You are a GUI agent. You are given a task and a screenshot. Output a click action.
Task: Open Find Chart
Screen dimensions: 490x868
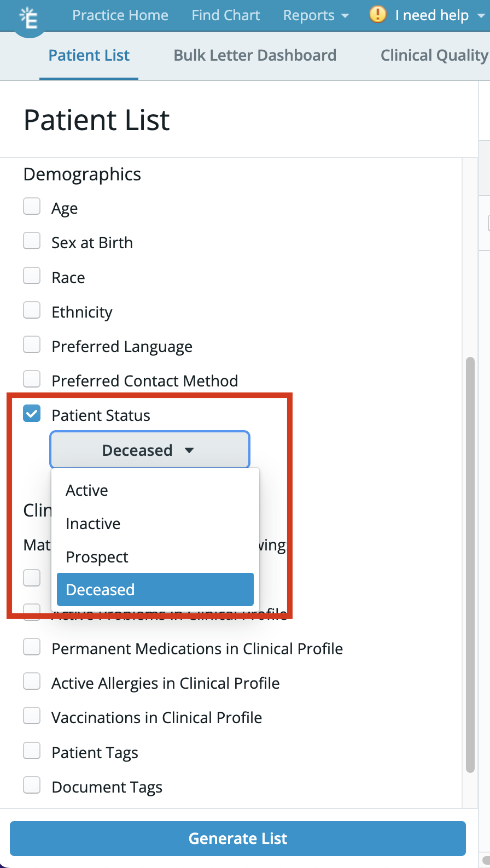pos(225,15)
